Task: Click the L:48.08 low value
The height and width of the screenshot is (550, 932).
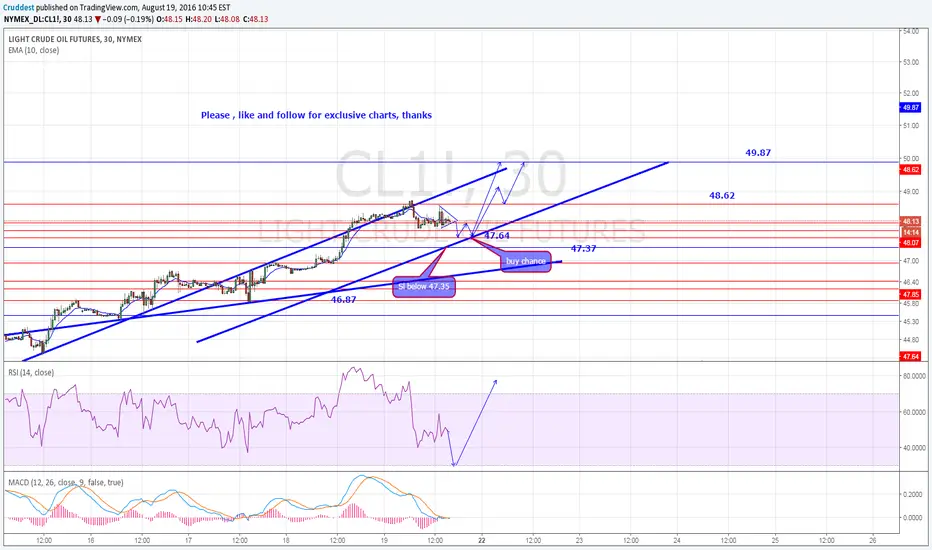Action: pyautogui.click(x=226, y=19)
